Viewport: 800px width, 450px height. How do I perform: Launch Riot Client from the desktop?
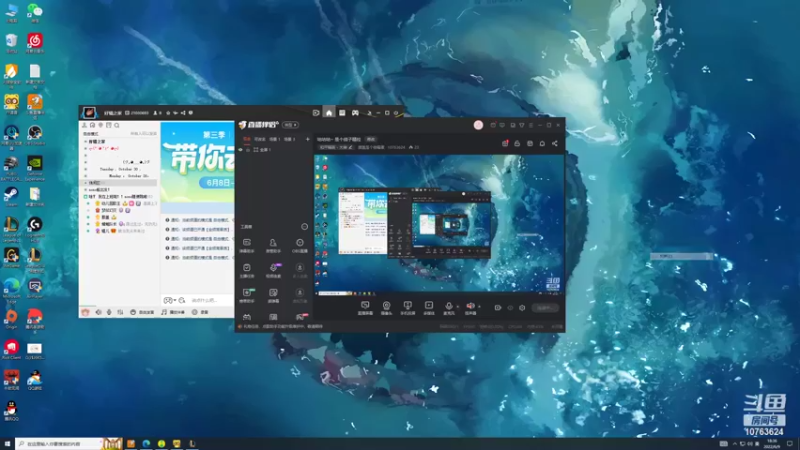coord(11,349)
